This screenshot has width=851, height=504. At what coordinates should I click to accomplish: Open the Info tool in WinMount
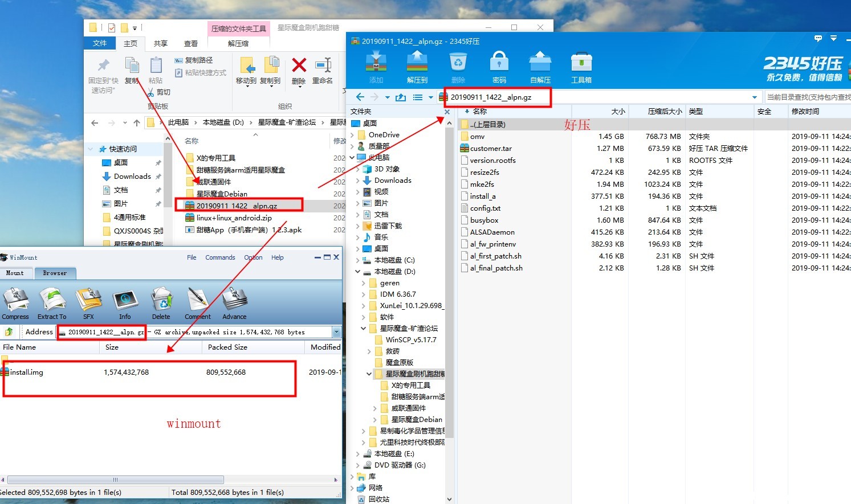[x=125, y=302]
